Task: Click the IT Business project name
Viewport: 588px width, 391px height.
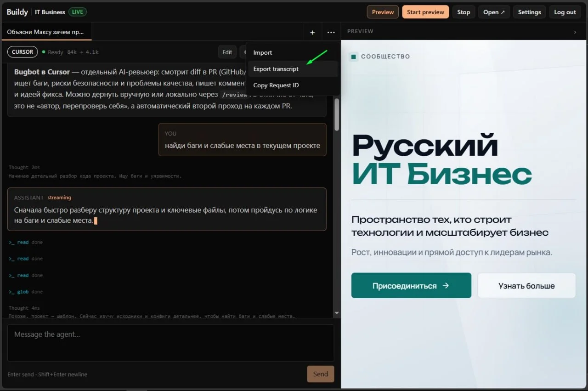Action: (x=50, y=12)
